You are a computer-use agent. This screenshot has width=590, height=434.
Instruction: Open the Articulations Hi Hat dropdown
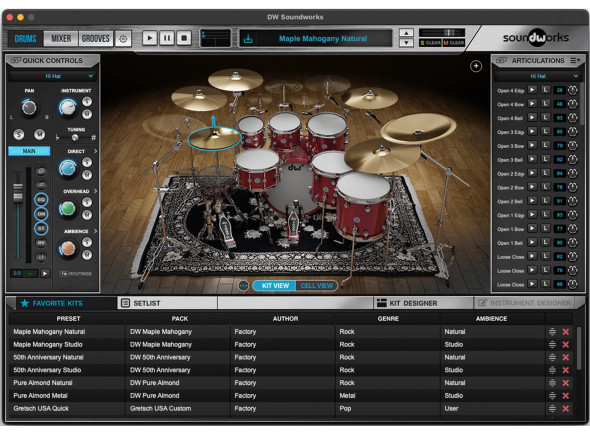[x=538, y=76]
